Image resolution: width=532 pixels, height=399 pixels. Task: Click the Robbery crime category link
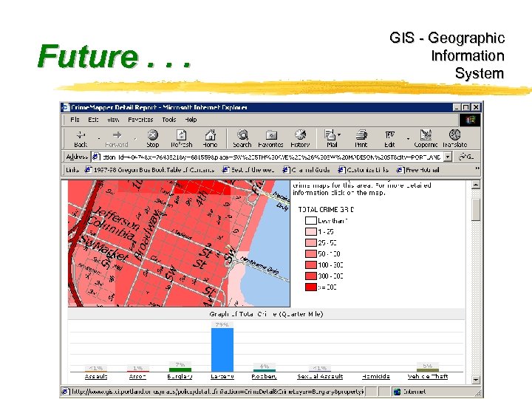click(264, 376)
